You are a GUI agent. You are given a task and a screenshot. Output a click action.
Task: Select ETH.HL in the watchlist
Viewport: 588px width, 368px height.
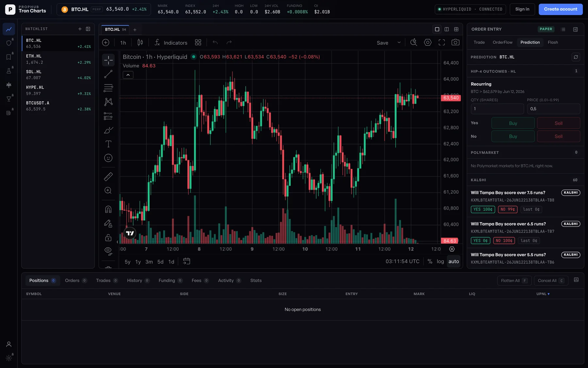(x=58, y=59)
